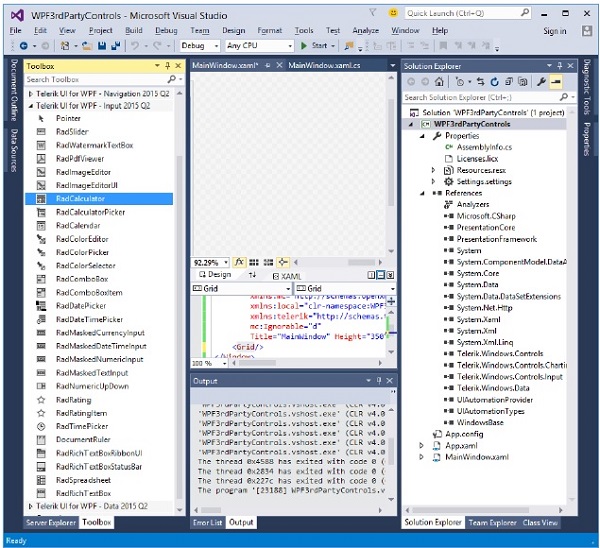Open Properties wrench icon in Solution Explorer toolbar
This screenshot has width=600, height=548.
pos(541,82)
